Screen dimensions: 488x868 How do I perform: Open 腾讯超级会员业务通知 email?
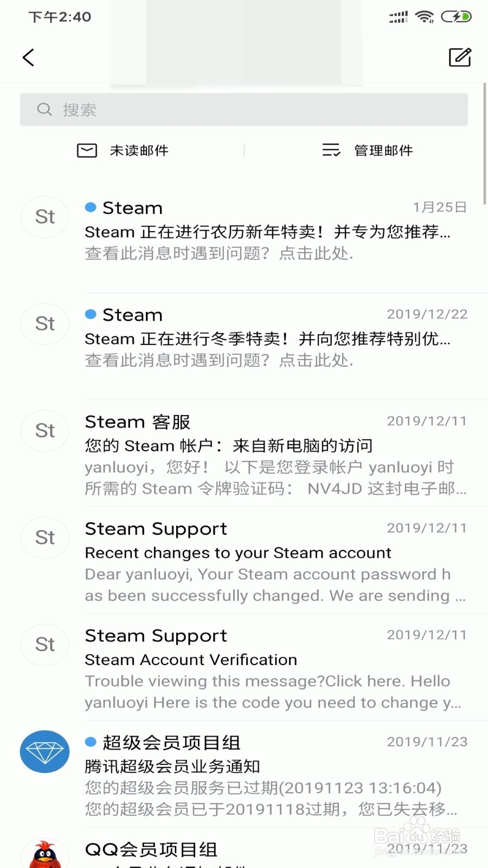tap(276, 775)
